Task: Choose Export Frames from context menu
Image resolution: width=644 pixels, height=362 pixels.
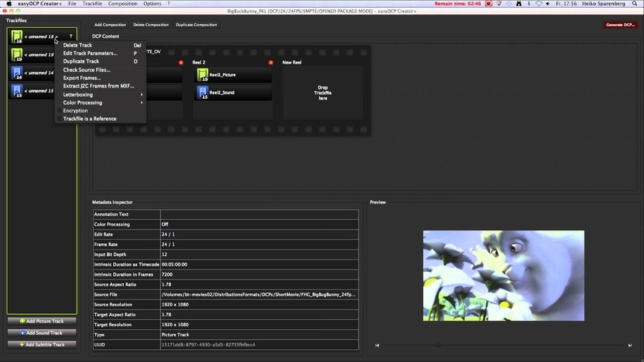Action: tap(101, 77)
